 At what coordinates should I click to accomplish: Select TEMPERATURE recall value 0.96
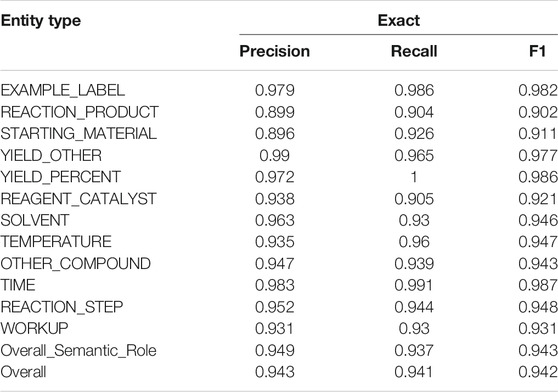[x=414, y=242]
